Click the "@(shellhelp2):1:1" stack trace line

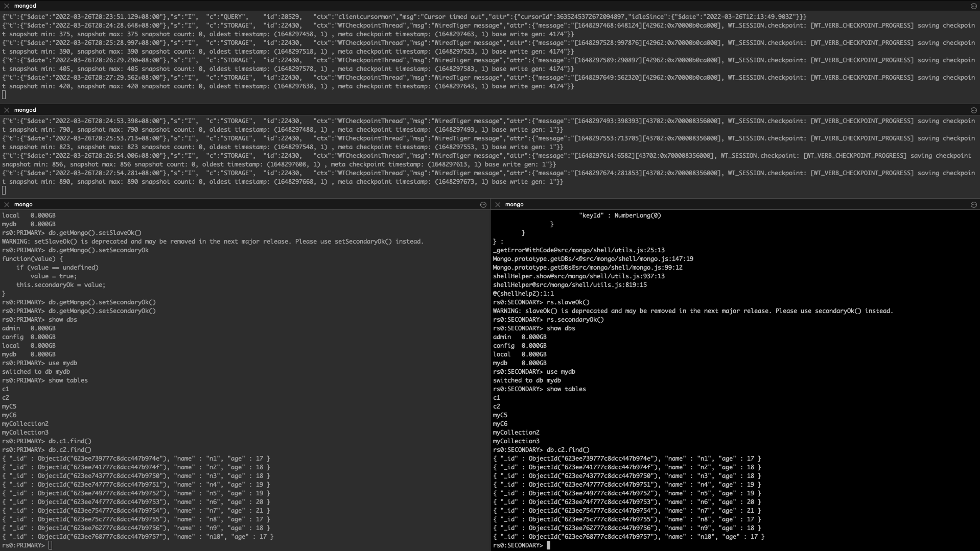(x=523, y=294)
